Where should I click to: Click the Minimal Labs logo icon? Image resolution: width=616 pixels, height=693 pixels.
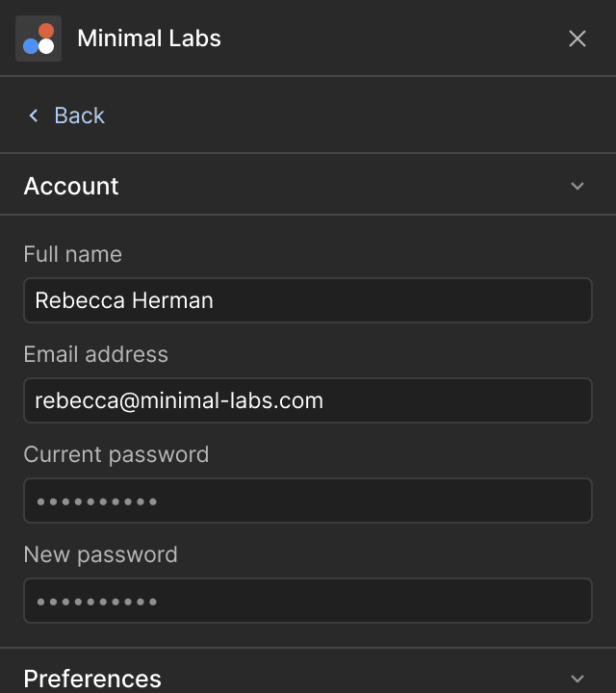[38, 38]
